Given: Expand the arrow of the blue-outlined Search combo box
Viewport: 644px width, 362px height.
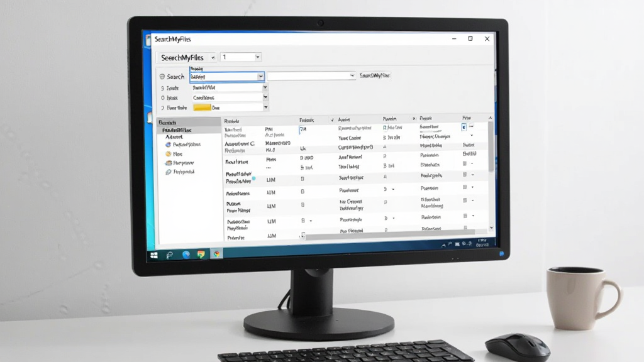Looking at the screenshot, I should pyautogui.click(x=260, y=77).
